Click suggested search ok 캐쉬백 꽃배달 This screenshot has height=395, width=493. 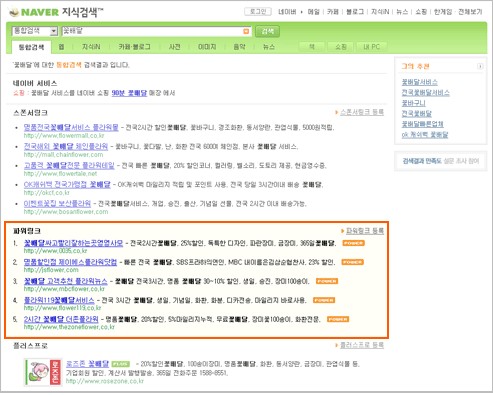(425, 135)
